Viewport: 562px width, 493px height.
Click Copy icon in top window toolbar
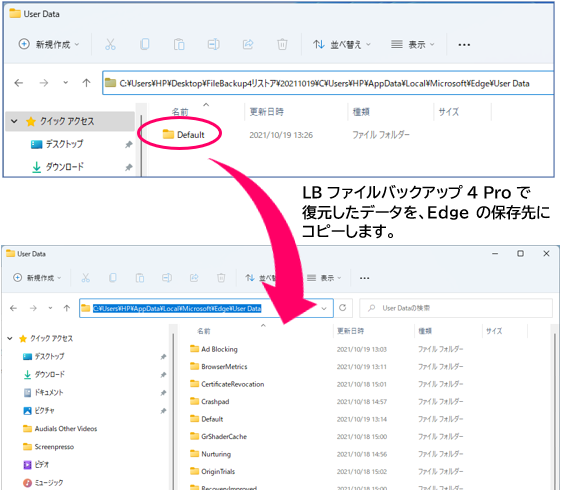point(145,44)
